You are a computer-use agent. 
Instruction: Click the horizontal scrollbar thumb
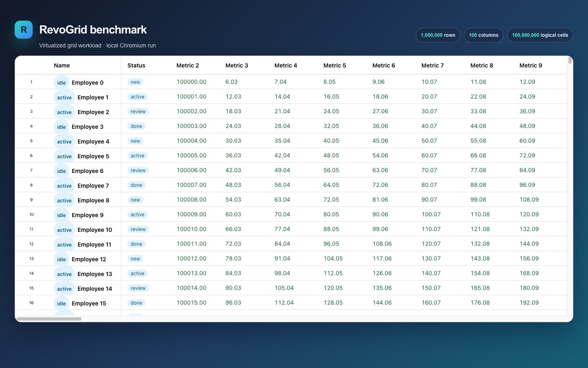tap(49, 319)
